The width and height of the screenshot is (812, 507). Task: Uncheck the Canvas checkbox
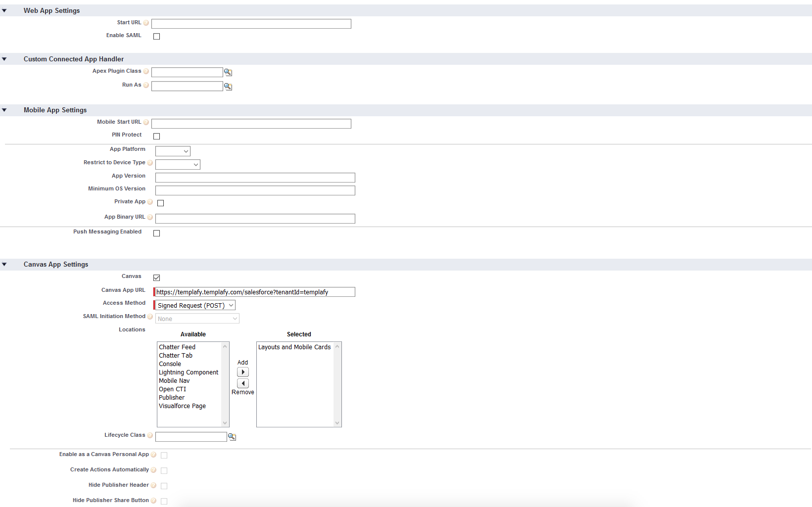pyautogui.click(x=156, y=277)
